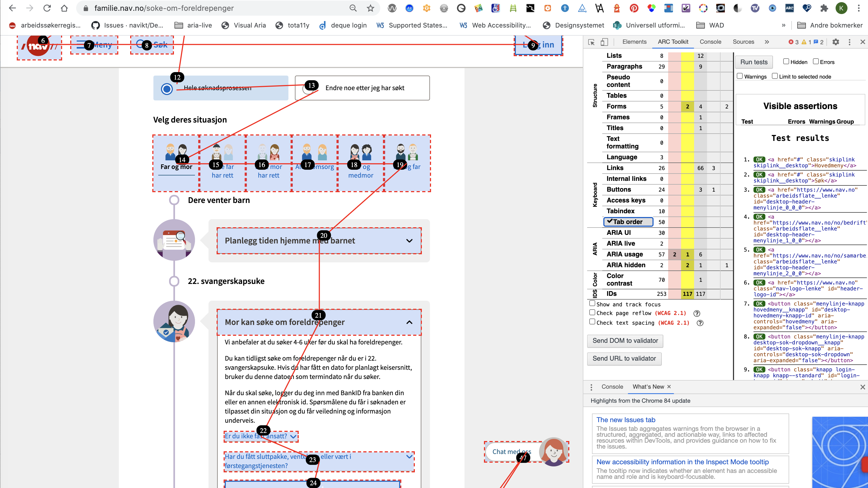Enable the Hidden checkbox

[786, 61]
